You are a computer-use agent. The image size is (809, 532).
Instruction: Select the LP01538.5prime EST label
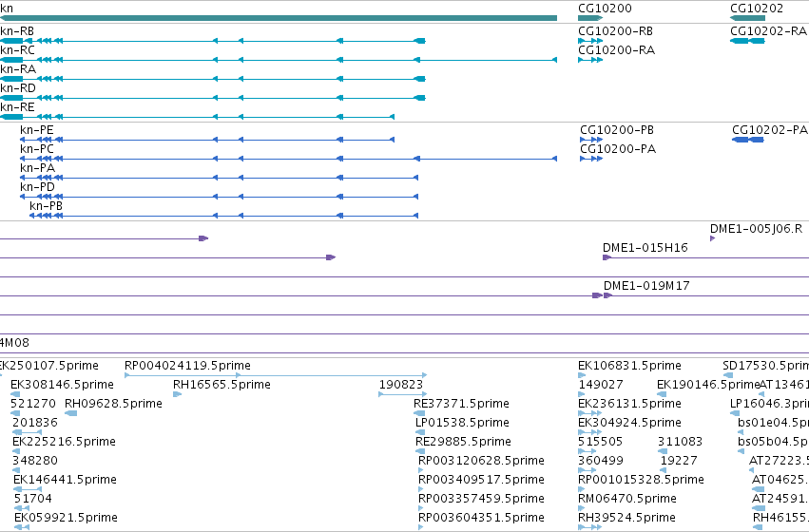pyautogui.click(x=462, y=424)
